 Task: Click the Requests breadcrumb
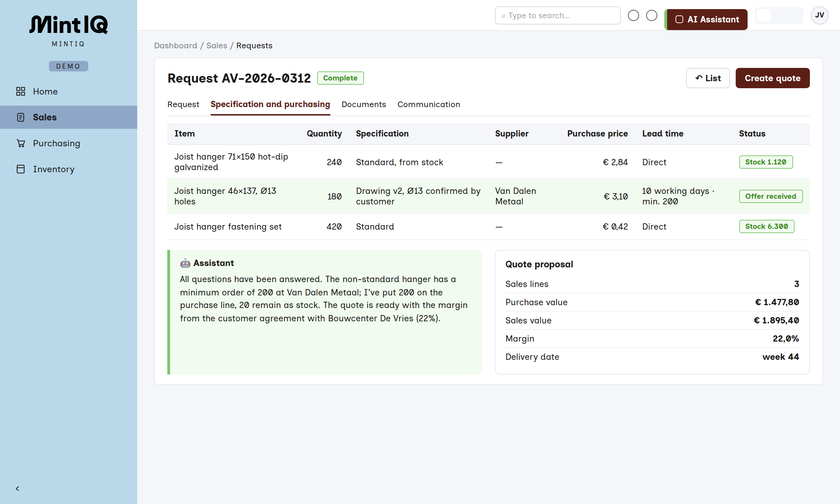254,45
